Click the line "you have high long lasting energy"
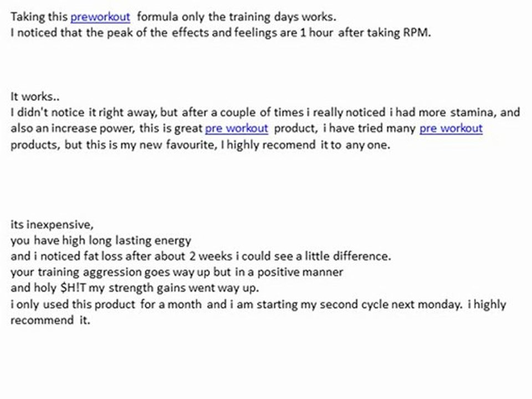The width and height of the screenshot is (532, 399). point(101,241)
